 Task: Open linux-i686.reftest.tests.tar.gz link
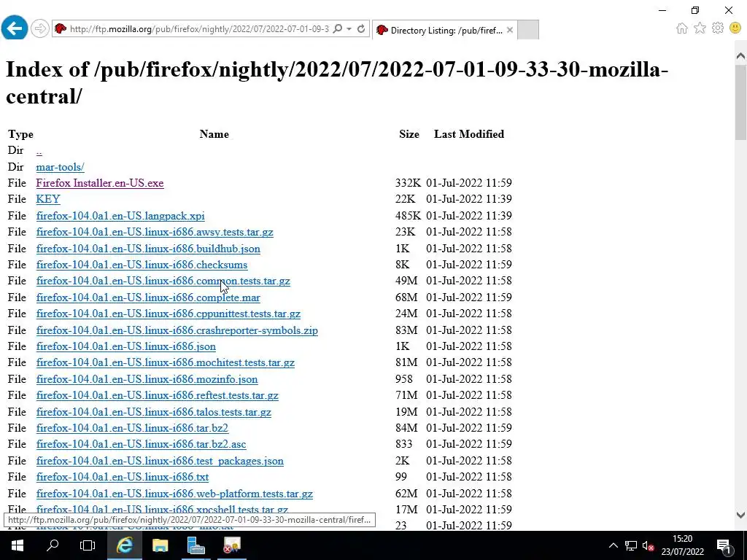point(158,396)
